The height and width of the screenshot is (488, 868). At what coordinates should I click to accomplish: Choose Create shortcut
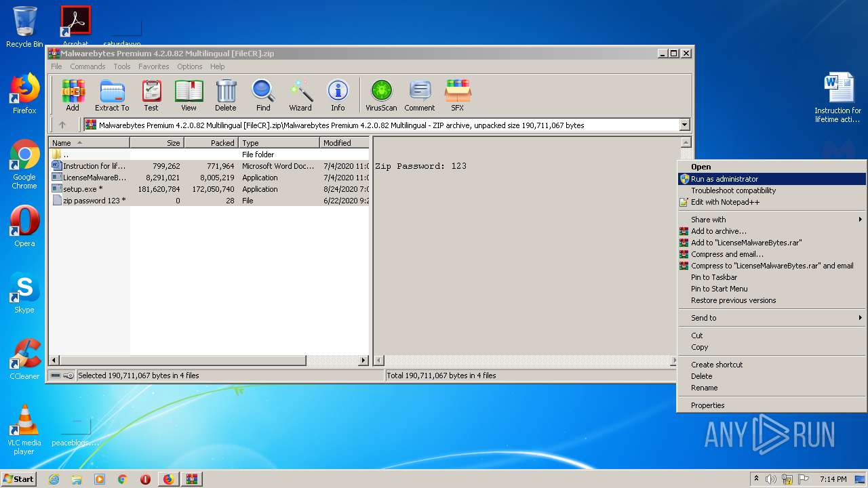tap(772, 365)
